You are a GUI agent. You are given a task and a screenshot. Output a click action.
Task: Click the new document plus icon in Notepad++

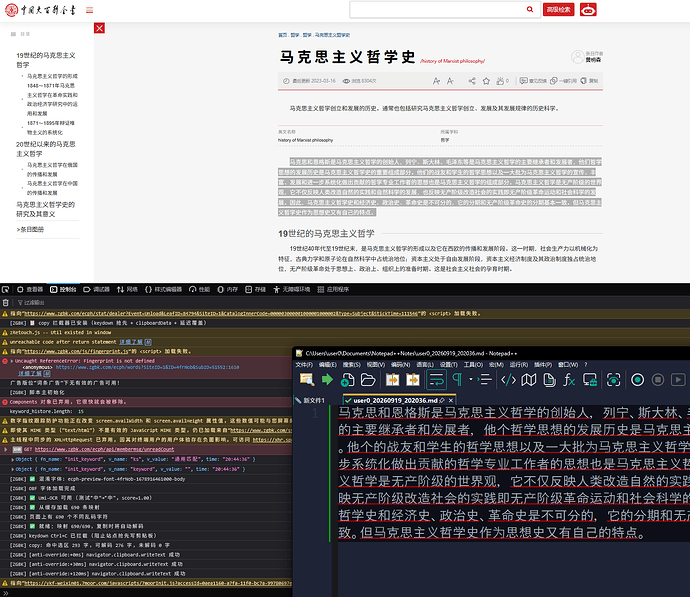click(x=347, y=379)
